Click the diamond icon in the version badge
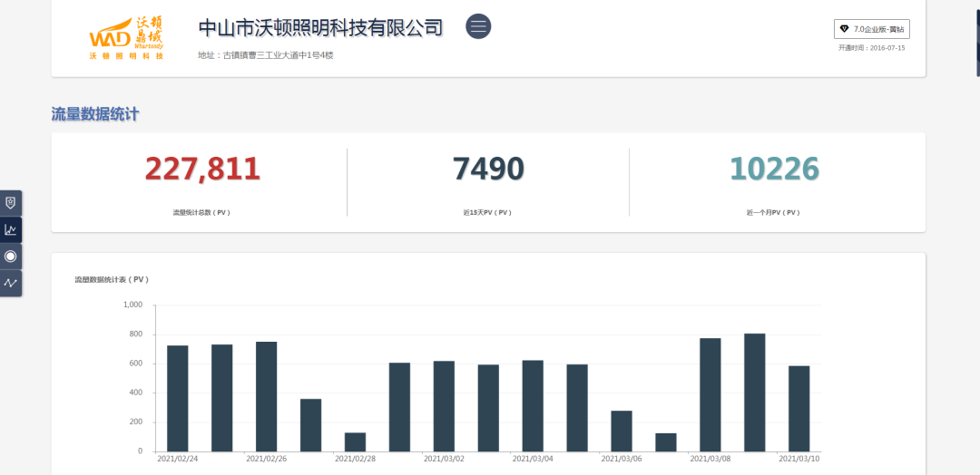Viewport: 980px width, 475px height. pyautogui.click(x=844, y=30)
